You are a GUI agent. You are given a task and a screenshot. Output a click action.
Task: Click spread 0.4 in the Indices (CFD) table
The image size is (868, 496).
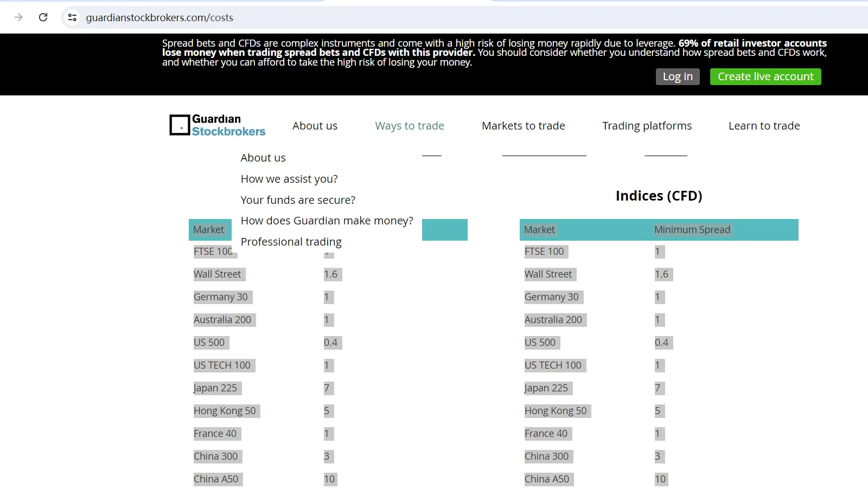(x=661, y=343)
